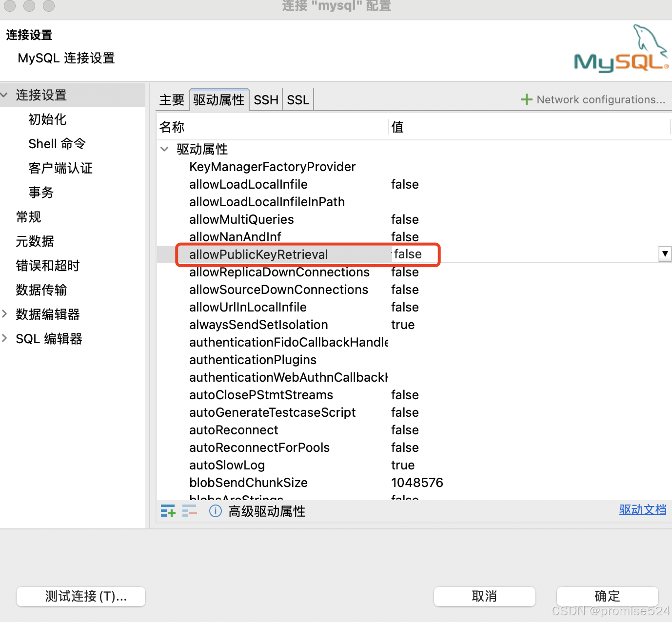Select the blobSendChunkSize property
This screenshot has width=672, height=622.
point(248,483)
